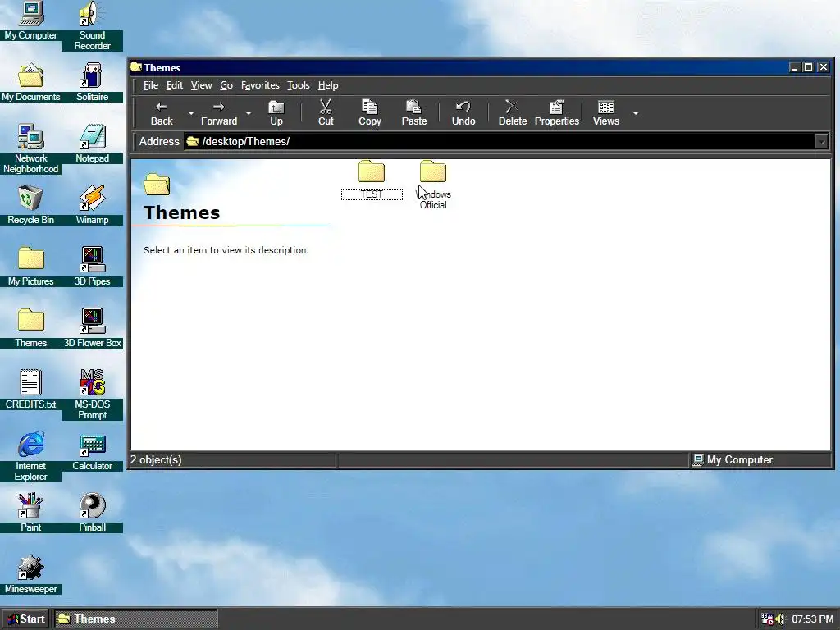Start Minesweeper from desktop

30,575
